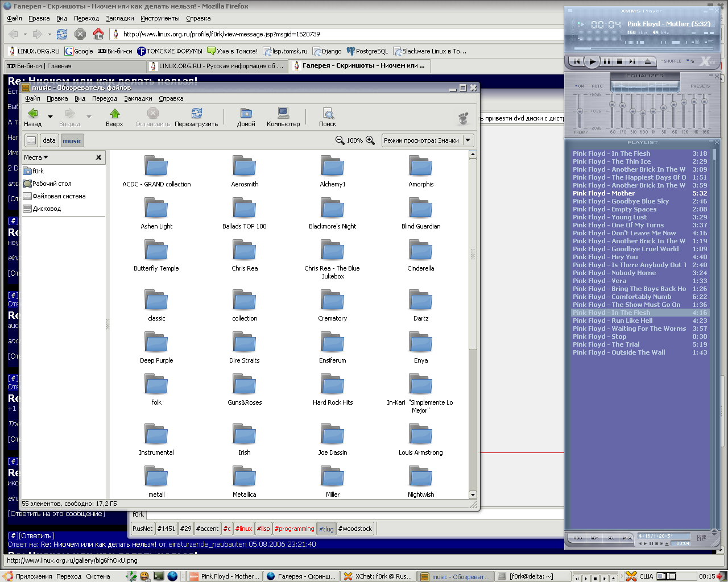Screen dimensions: 728x582
Task: Select the Blind Guardian folder icon
Action: click(x=421, y=208)
